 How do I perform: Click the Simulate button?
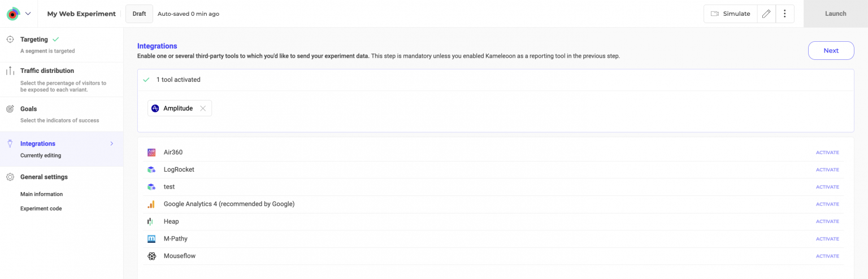730,14
